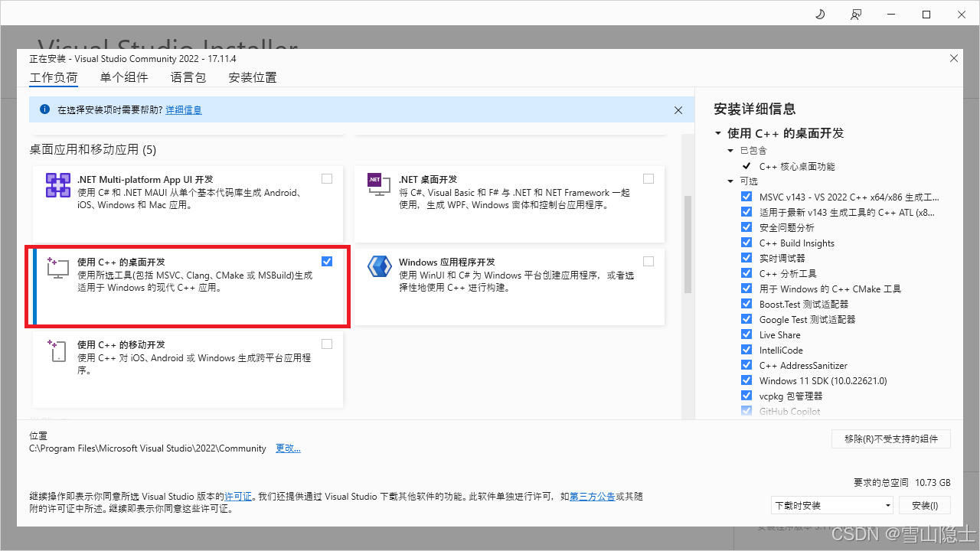This screenshot has width=980, height=551.
Task: Click the 更改... location link
Action: point(288,448)
